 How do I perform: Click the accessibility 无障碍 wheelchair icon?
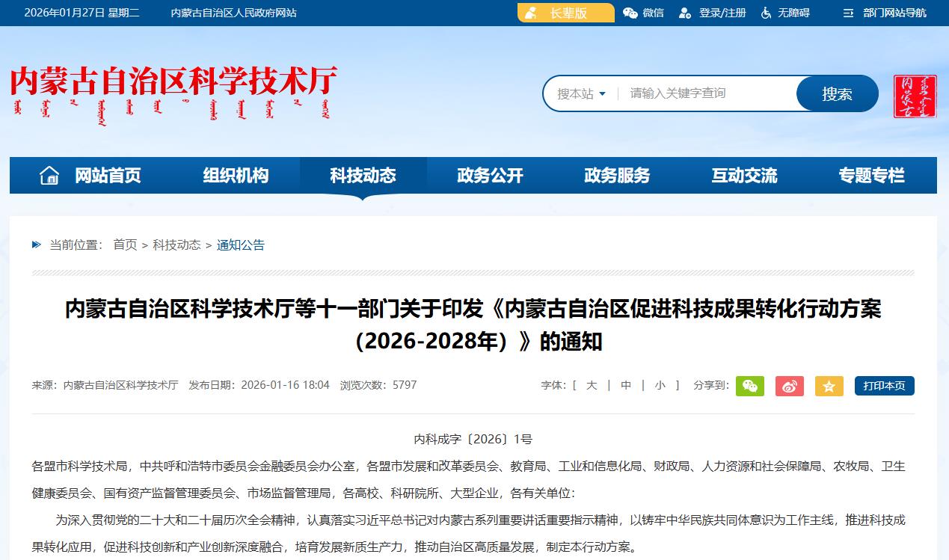pos(766,13)
